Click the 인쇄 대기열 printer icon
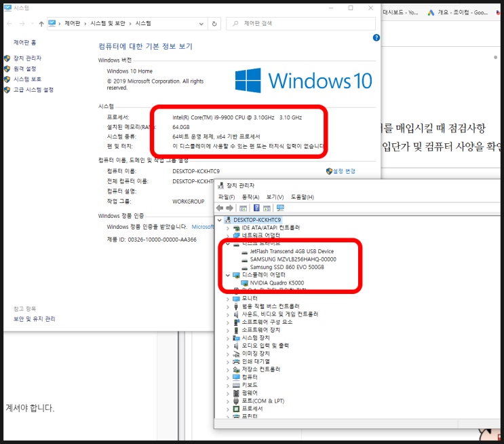 click(x=237, y=362)
